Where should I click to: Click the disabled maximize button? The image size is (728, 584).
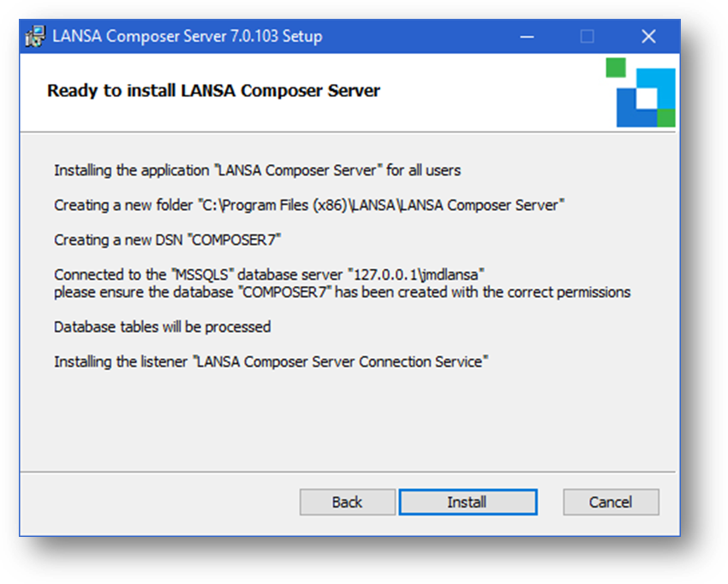(x=587, y=37)
